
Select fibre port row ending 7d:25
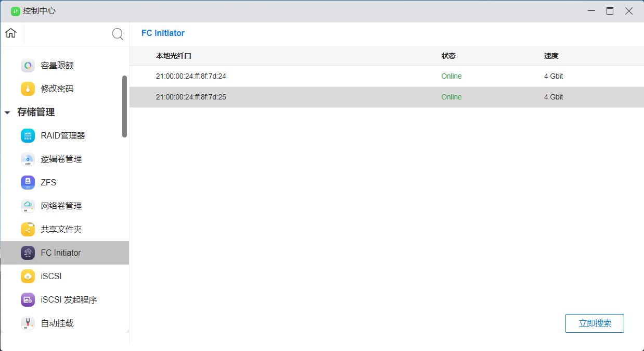pos(191,97)
